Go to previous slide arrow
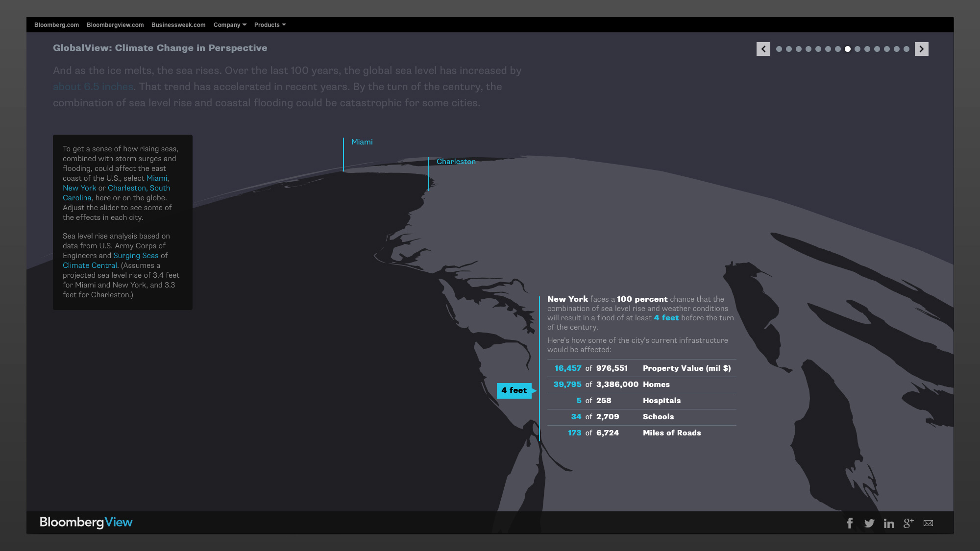Viewport: 980px width, 551px height. point(763,49)
